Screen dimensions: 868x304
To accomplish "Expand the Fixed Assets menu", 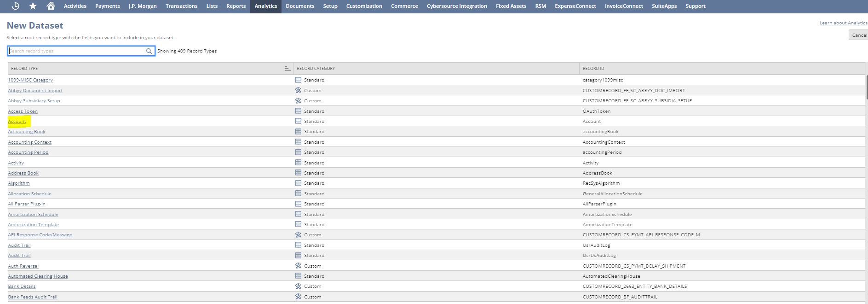I will click(511, 6).
